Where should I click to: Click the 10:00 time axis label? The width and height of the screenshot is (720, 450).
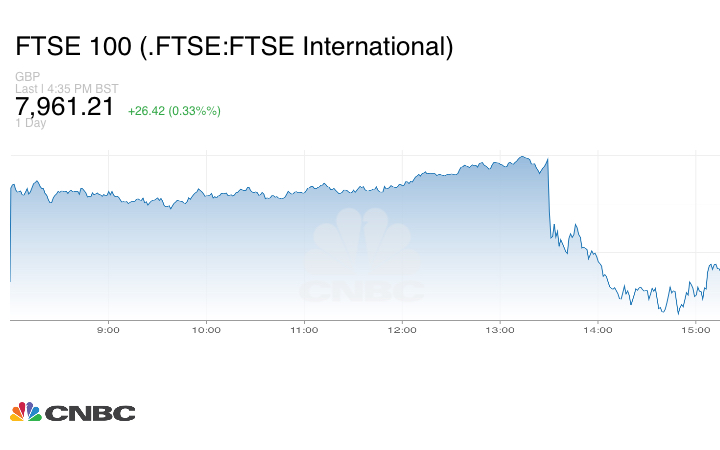pos(206,329)
